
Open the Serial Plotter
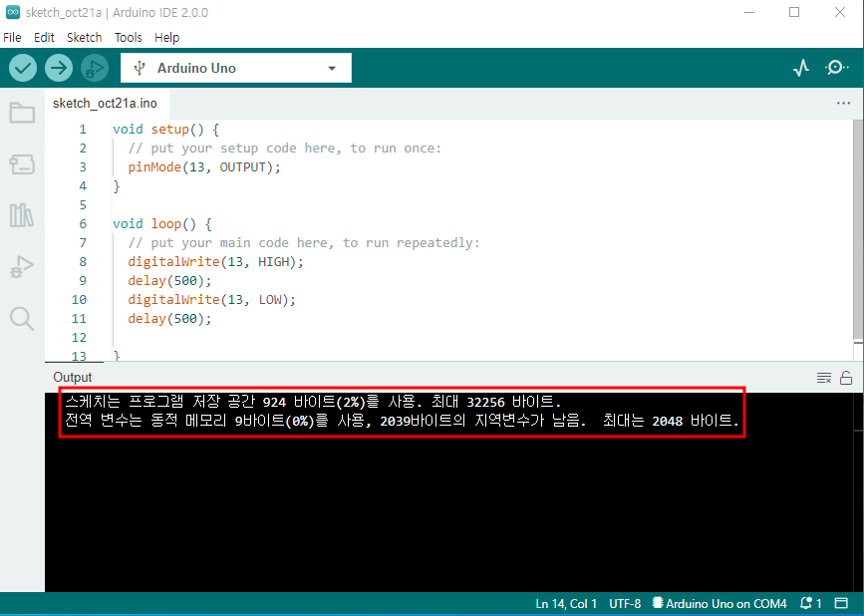pos(801,68)
